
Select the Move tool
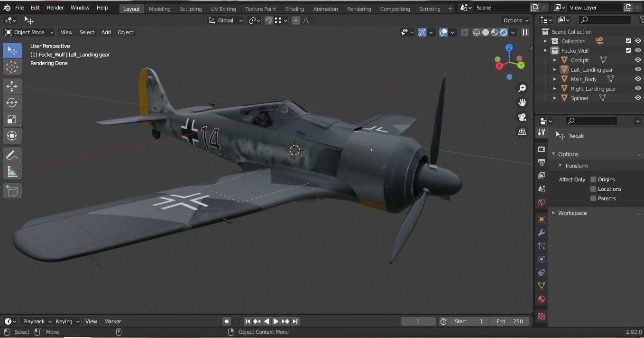[x=12, y=86]
